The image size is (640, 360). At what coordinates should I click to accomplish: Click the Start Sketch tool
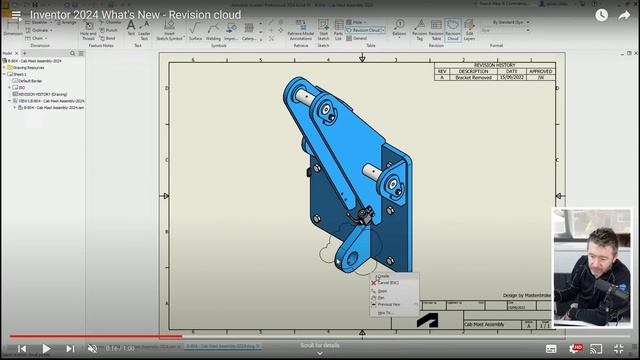point(323,30)
